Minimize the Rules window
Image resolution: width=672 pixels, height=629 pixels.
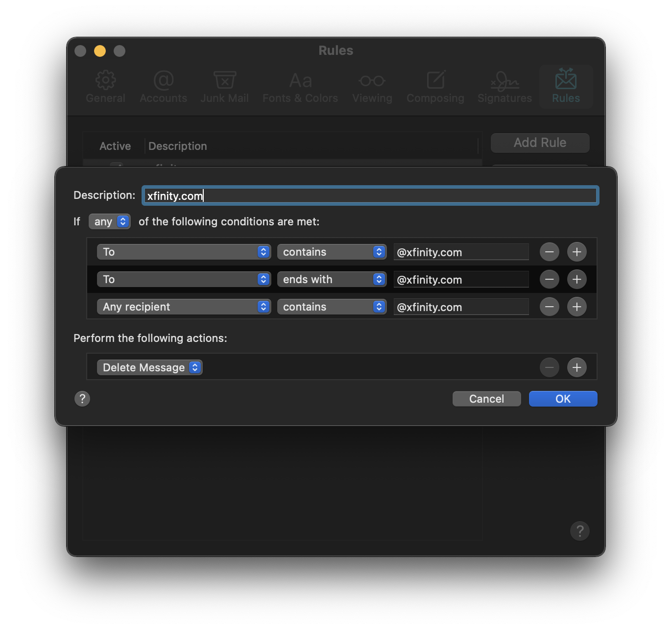[x=100, y=51]
